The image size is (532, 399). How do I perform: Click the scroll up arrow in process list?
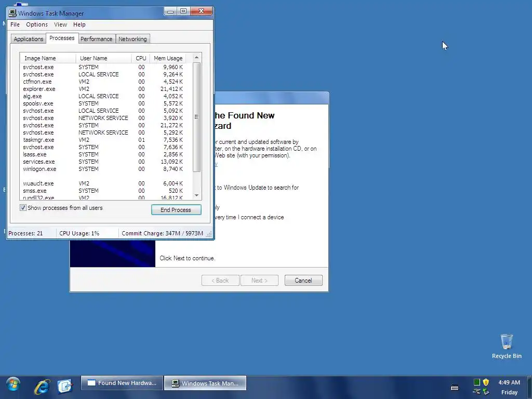196,57
